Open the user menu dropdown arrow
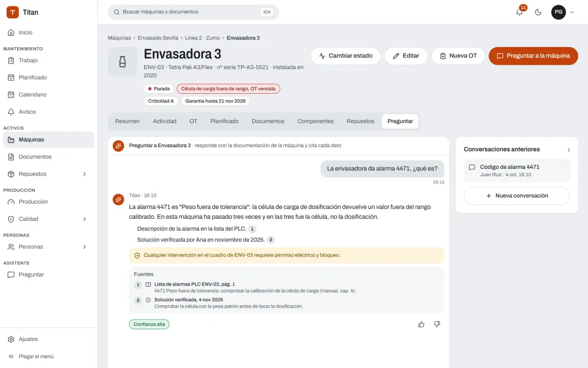588x368 pixels. [x=572, y=12]
